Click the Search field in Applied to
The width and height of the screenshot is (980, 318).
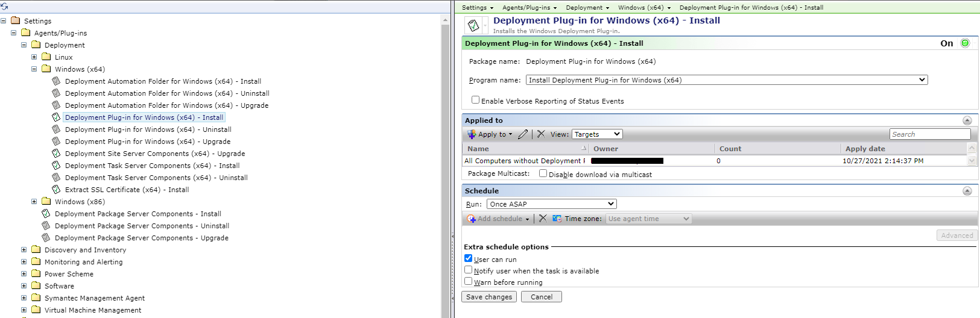[930, 134]
